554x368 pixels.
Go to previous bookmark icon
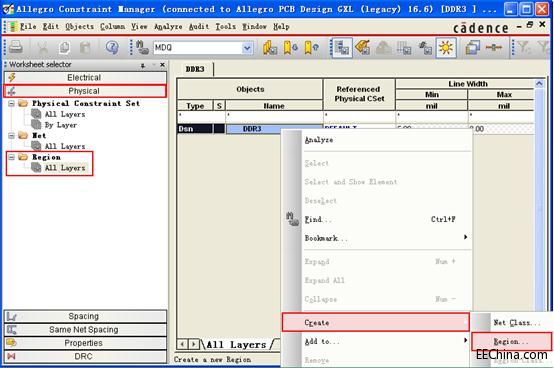pyautogui.click(x=311, y=47)
